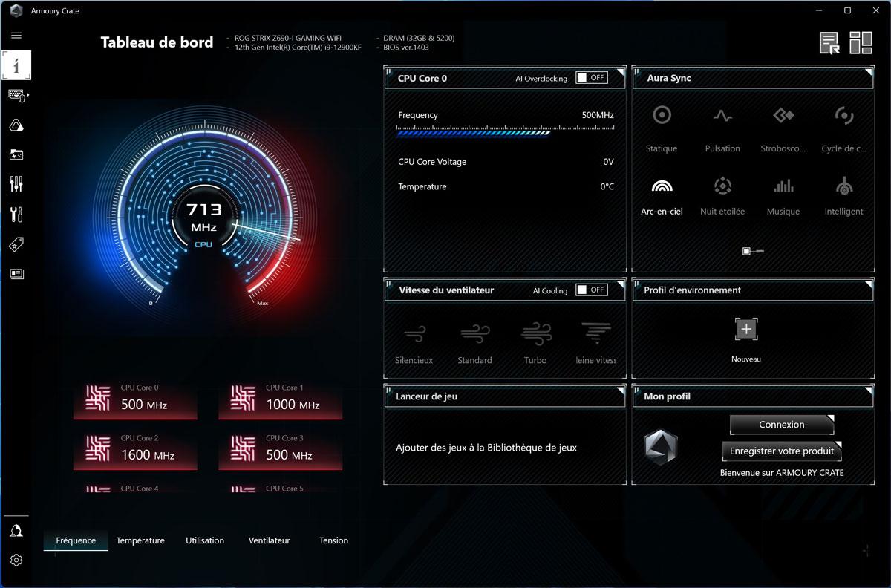891x588 pixels.
Task: Click Enregistrer votre produit button
Action: pyautogui.click(x=781, y=451)
